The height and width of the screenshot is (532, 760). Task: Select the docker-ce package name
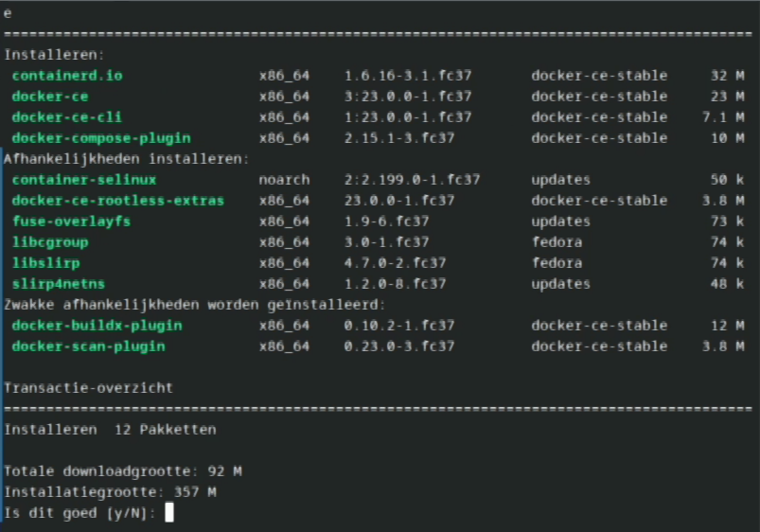tap(50, 97)
